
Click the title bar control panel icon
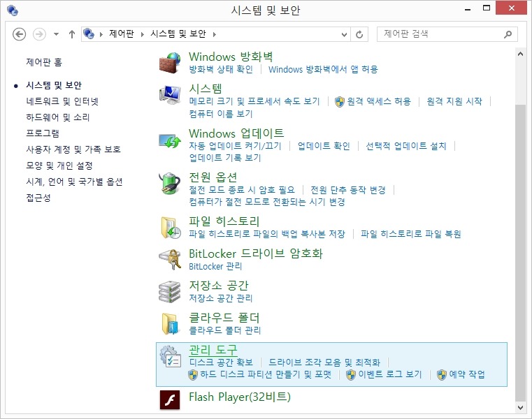click(x=13, y=10)
